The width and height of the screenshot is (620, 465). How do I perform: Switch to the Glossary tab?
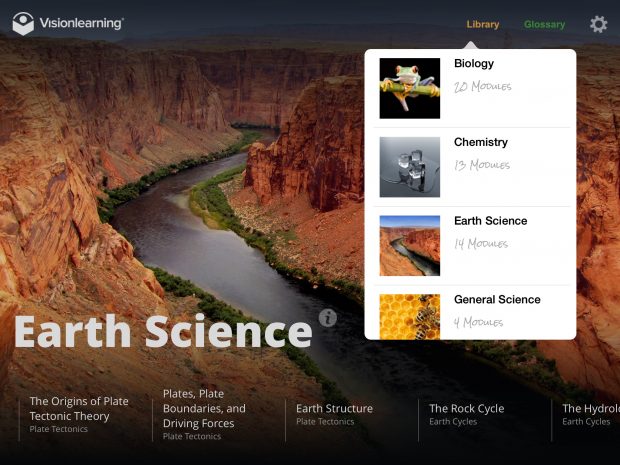(544, 25)
